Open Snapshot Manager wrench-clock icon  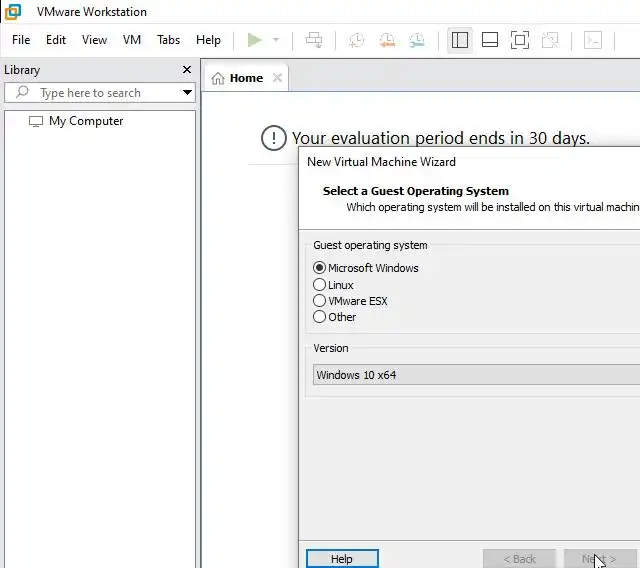coord(417,40)
